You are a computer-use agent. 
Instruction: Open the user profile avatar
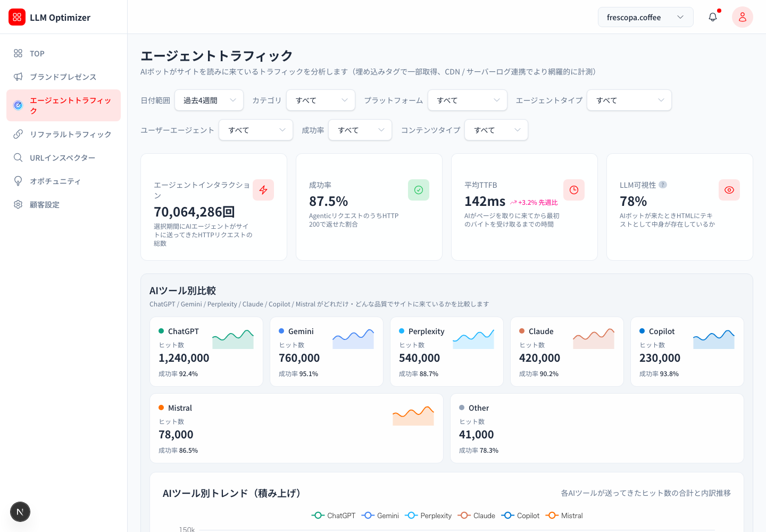pos(743,17)
